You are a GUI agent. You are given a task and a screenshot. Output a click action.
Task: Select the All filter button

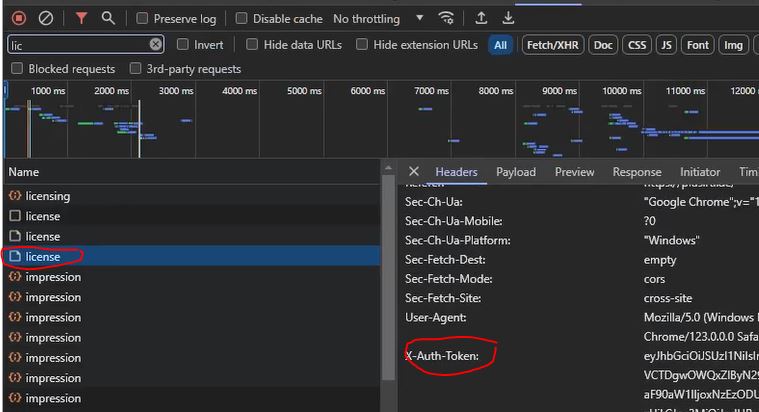click(x=501, y=45)
